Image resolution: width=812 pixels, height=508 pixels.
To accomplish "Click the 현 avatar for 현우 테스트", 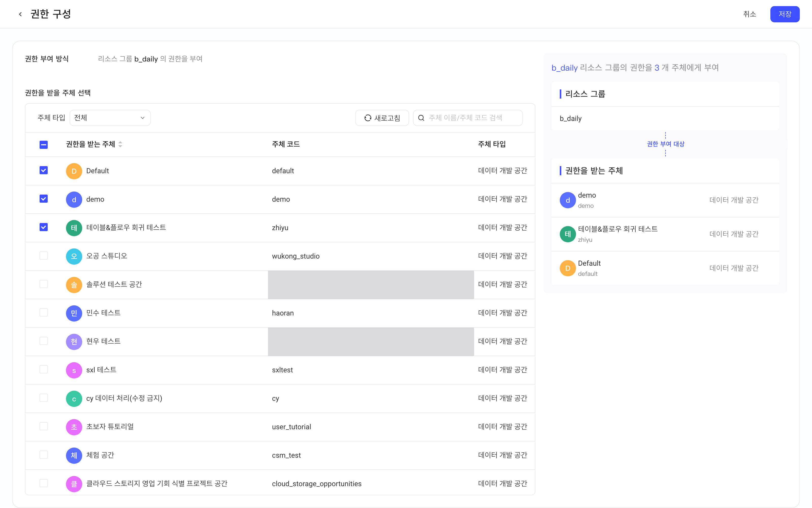I will tap(74, 342).
